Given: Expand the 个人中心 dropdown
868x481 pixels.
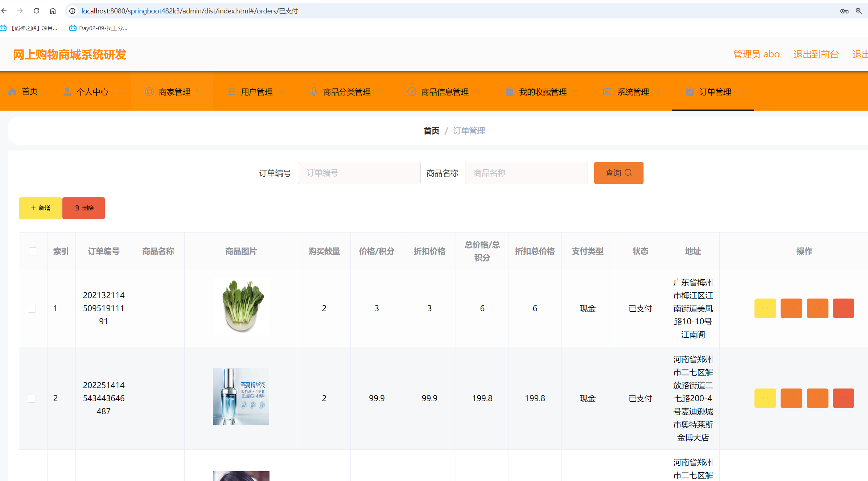Looking at the screenshot, I should pos(117,91).
